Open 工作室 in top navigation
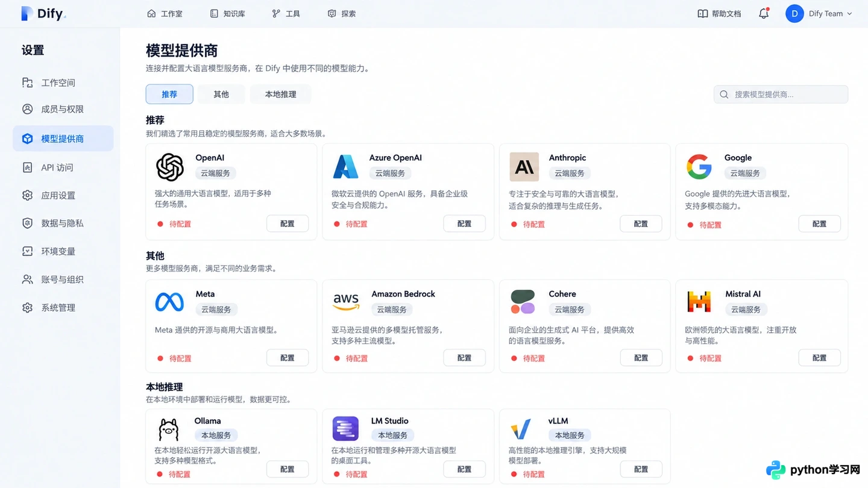868x488 pixels. [165, 13]
